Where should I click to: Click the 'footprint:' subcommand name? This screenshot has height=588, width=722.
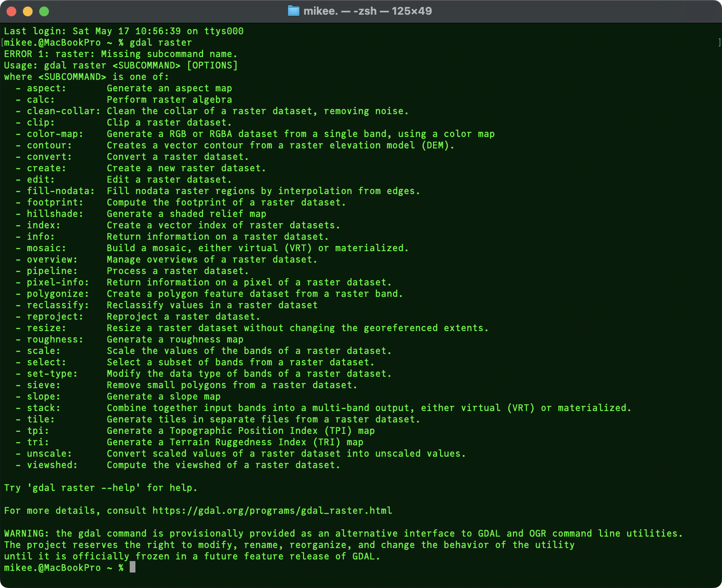pyautogui.click(x=55, y=202)
